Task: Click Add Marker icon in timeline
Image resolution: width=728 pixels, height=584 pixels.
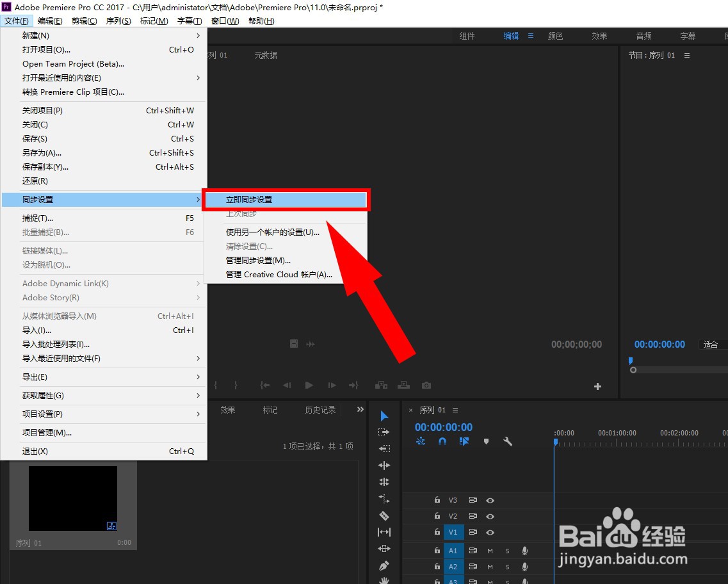Action: click(486, 441)
